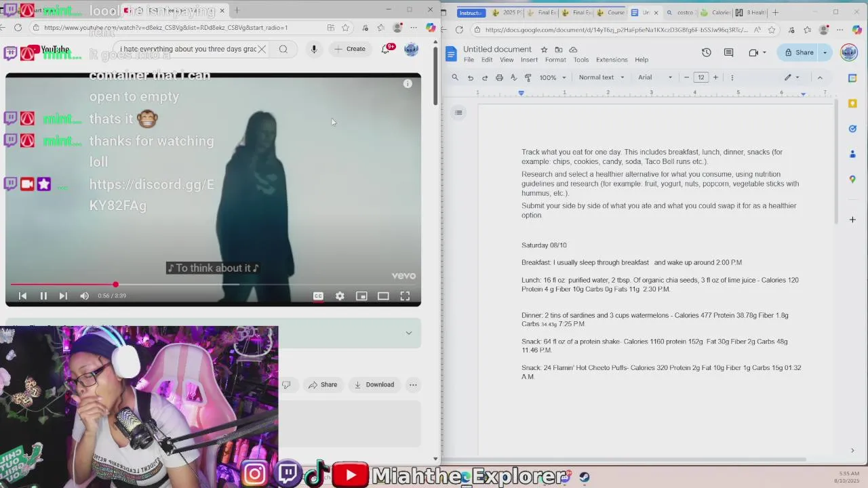Click search menus magnifier in Docs toolbar
The width and height of the screenshot is (868, 488).
455,77
